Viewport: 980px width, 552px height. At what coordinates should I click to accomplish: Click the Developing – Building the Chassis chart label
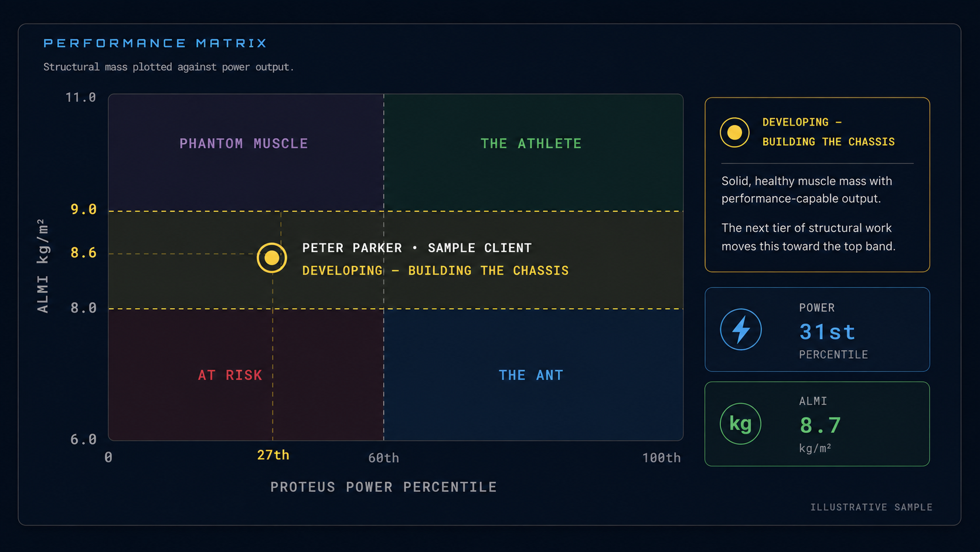[x=435, y=271]
